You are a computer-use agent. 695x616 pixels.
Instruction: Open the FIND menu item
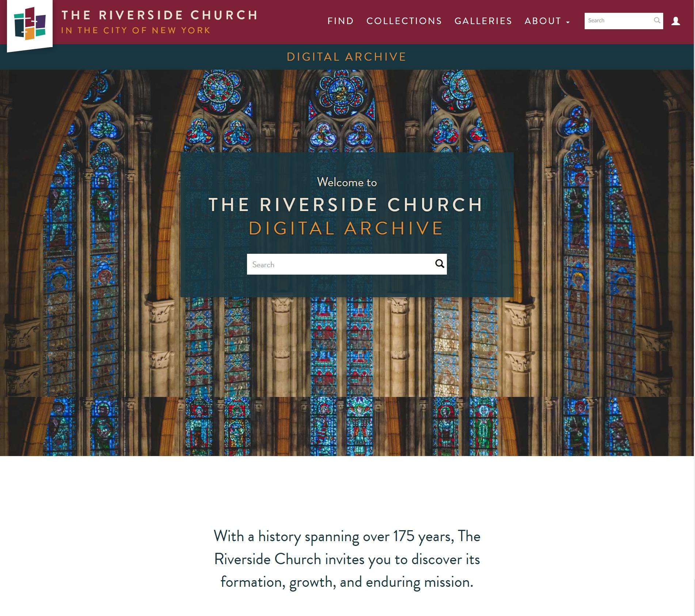[x=341, y=21]
